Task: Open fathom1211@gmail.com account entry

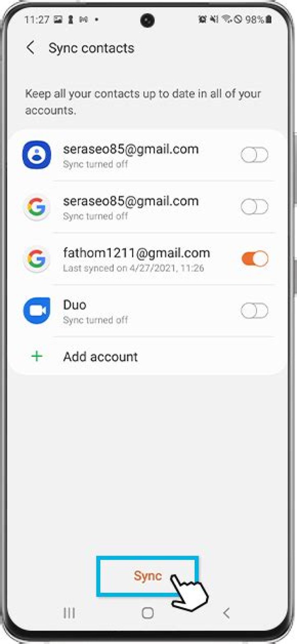Action: (x=147, y=259)
